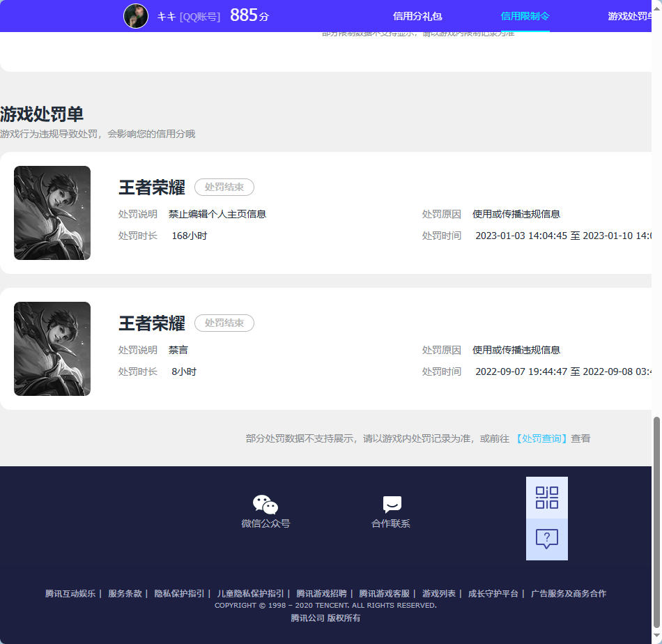Click the 游戏处罚单 section heading
The height and width of the screenshot is (644, 662).
tap(42, 114)
